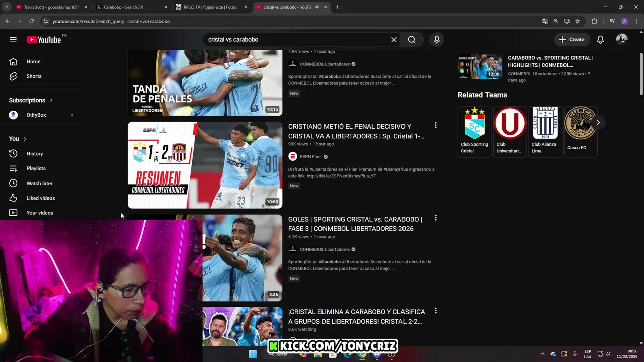
Task: Expand the Subscriptions section
Action: click(31, 100)
